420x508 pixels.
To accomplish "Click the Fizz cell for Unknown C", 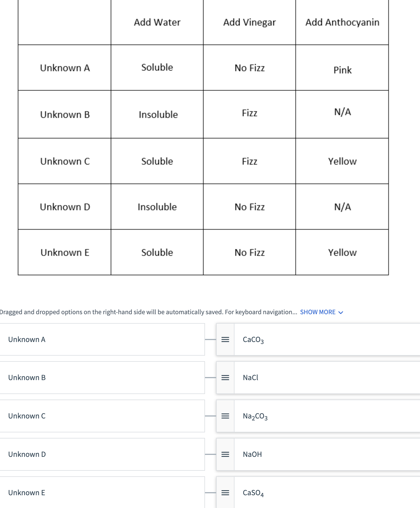I will coord(249,161).
